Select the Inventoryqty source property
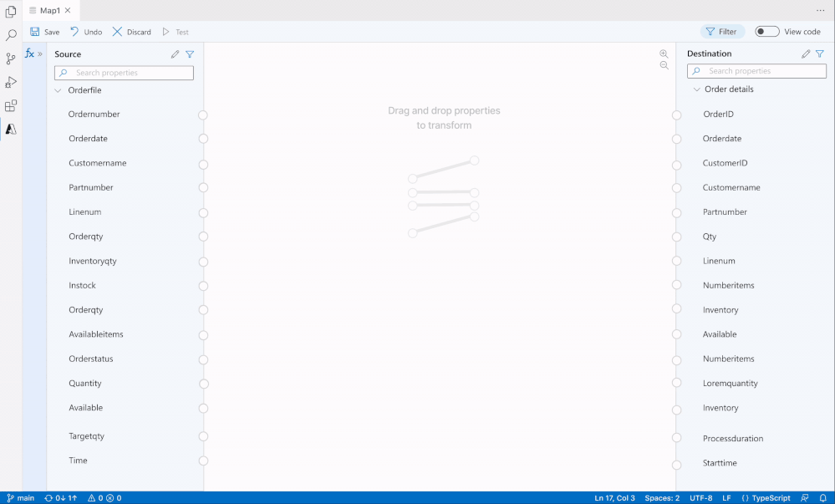The height and width of the screenshot is (504, 835). (x=93, y=261)
